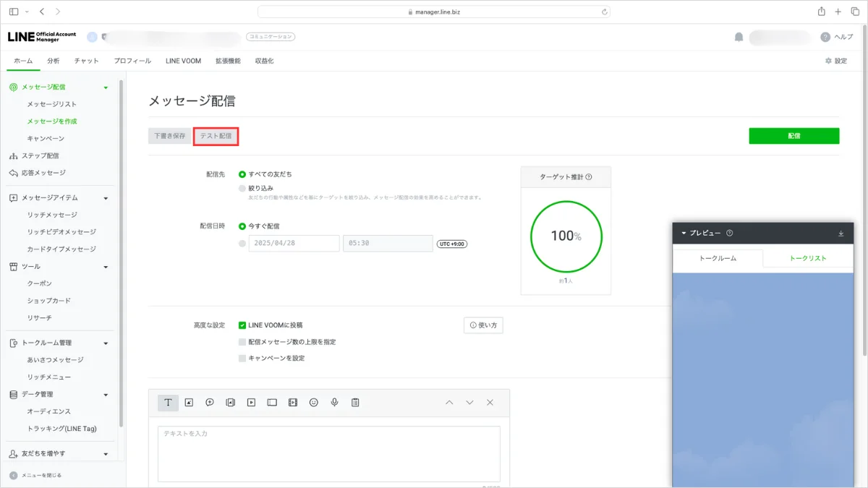
Task: Select the sticker smiley icon
Action: click(x=314, y=403)
